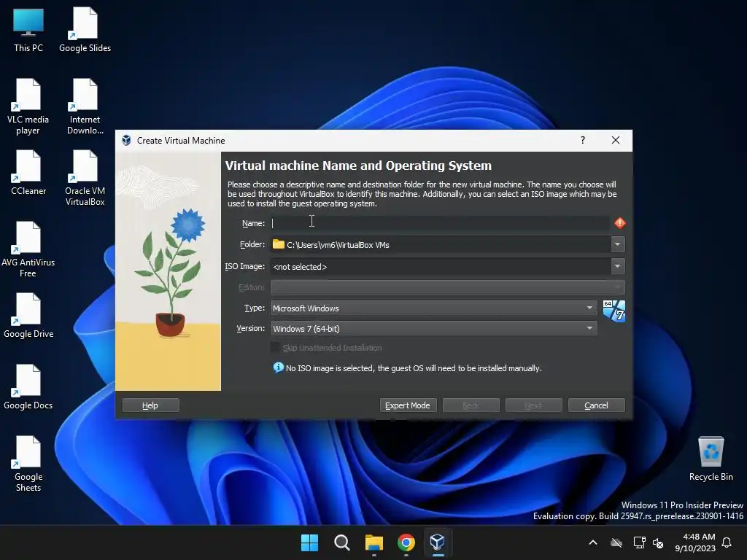
Task: Open the notifications bell
Action: coord(727,542)
